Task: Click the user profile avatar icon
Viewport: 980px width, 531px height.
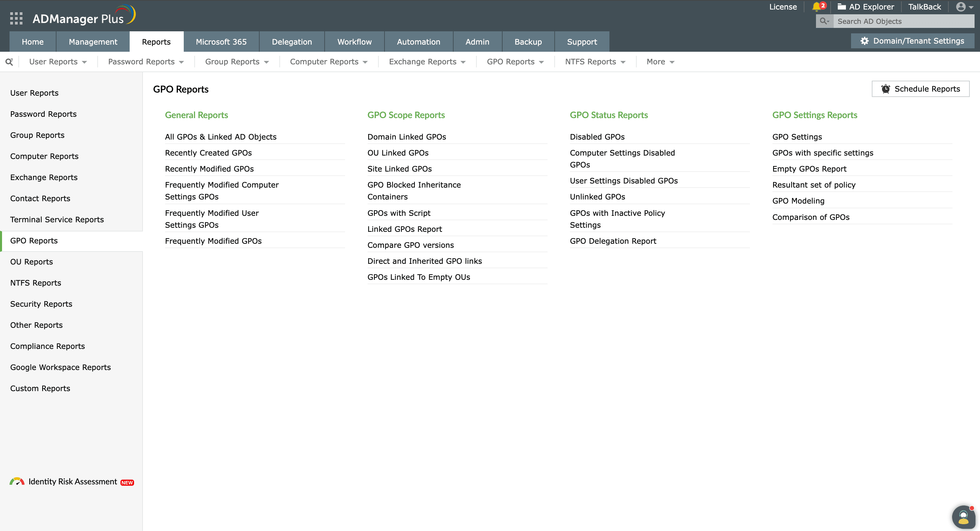Action: click(961, 7)
